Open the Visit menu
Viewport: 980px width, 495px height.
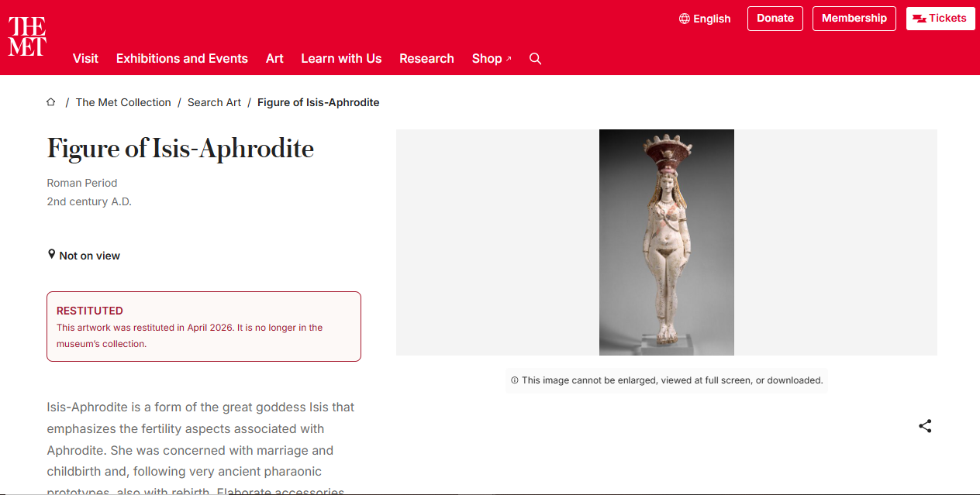85,59
